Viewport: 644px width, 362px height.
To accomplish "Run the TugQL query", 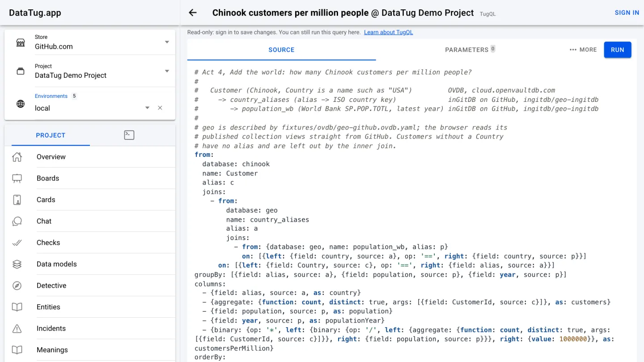I will point(618,50).
